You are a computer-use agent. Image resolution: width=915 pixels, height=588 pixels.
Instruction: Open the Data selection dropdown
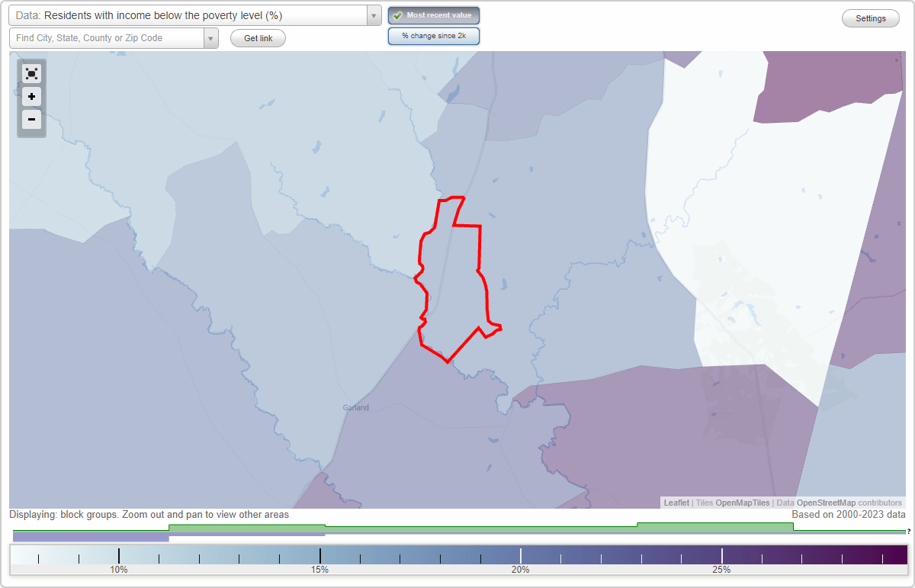click(x=191, y=14)
